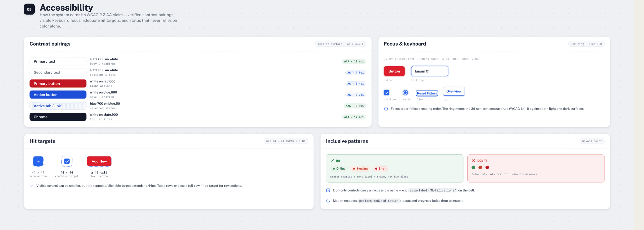
Task: Click the blue Action button swatch
Action: coord(58,95)
